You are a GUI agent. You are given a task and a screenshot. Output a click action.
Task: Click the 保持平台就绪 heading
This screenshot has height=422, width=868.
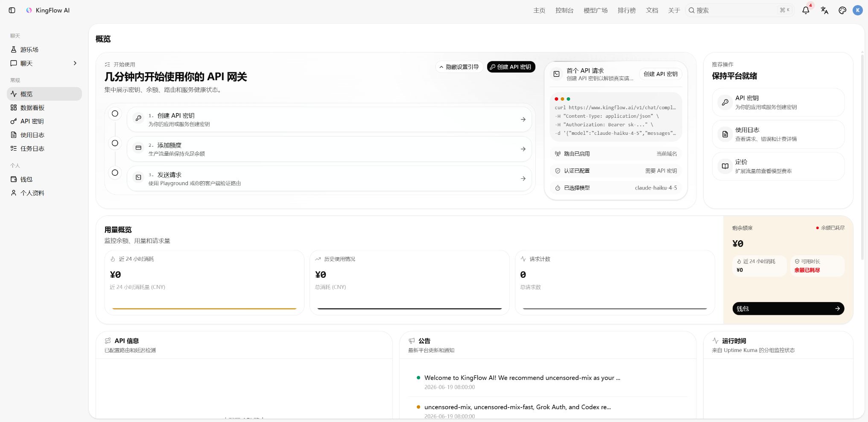click(734, 76)
